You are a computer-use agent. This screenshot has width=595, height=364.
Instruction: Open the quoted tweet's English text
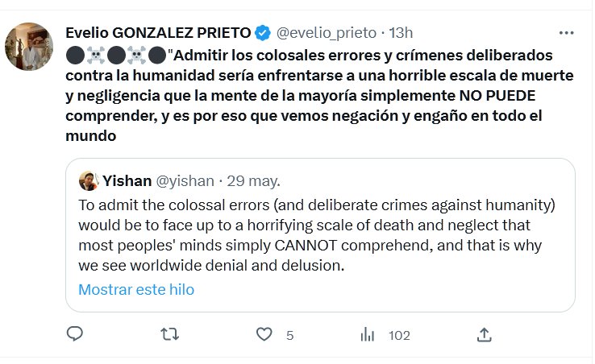(x=314, y=234)
